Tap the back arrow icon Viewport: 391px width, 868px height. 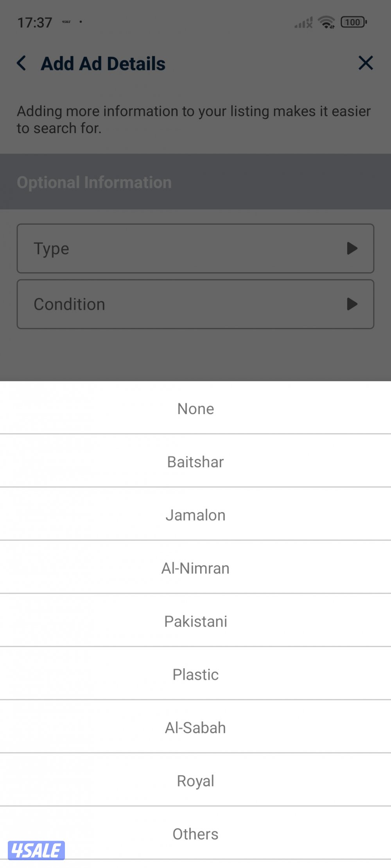(22, 63)
